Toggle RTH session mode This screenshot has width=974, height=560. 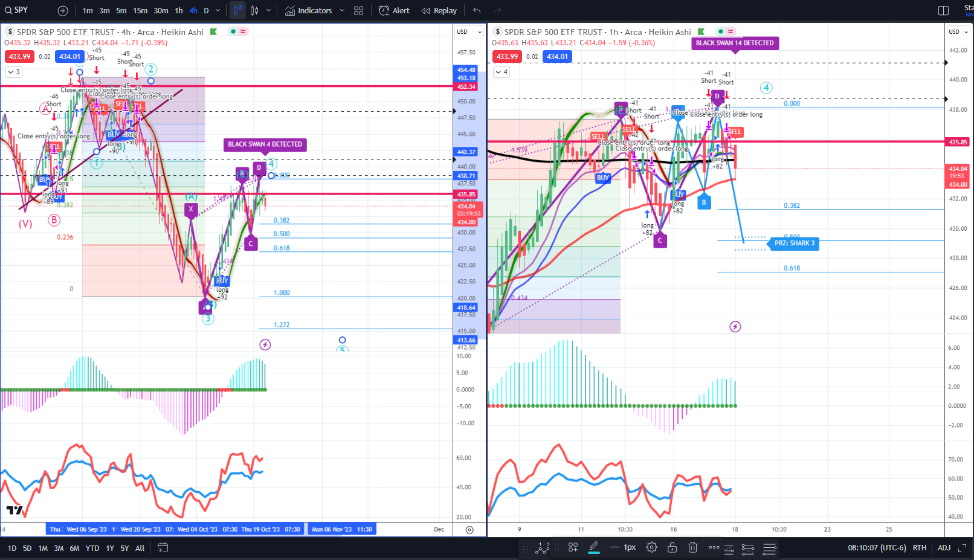point(920,548)
